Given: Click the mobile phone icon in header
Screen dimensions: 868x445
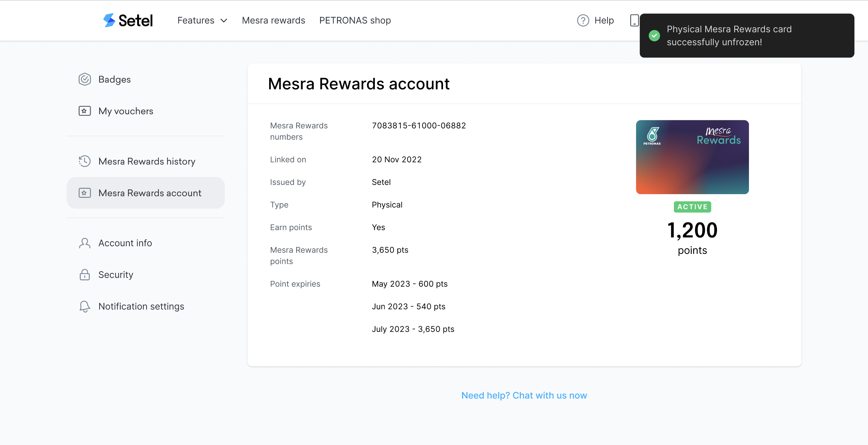Looking at the screenshot, I should tap(634, 20).
